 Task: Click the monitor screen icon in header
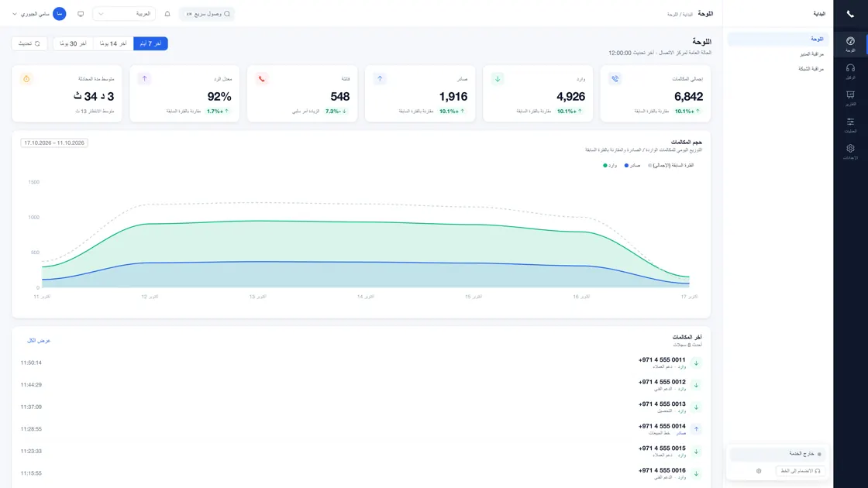[81, 14]
